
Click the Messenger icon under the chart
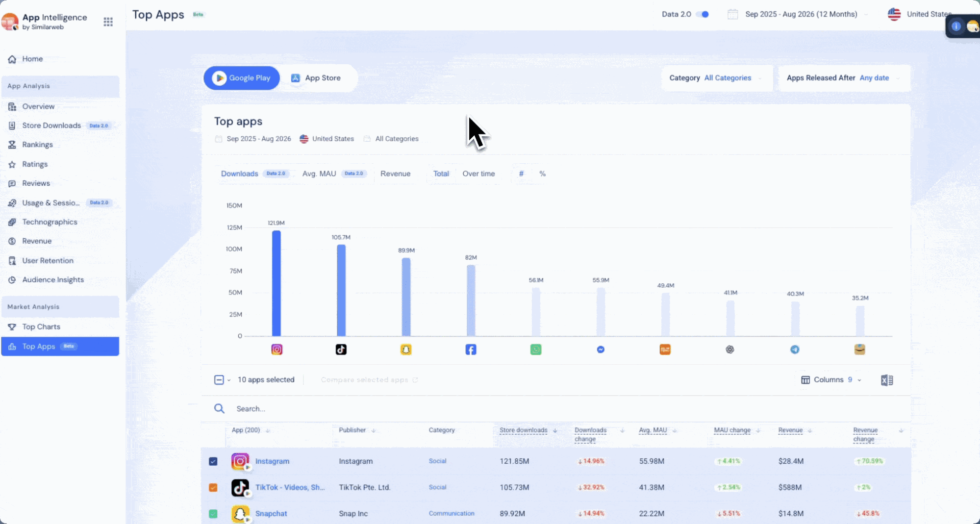tap(601, 349)
